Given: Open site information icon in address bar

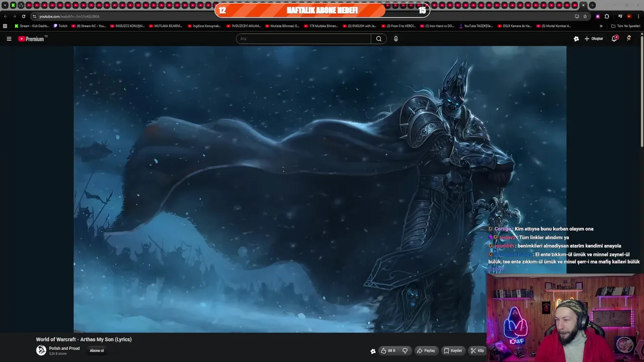Looking at the screenshot, I should tap(34, 16).
